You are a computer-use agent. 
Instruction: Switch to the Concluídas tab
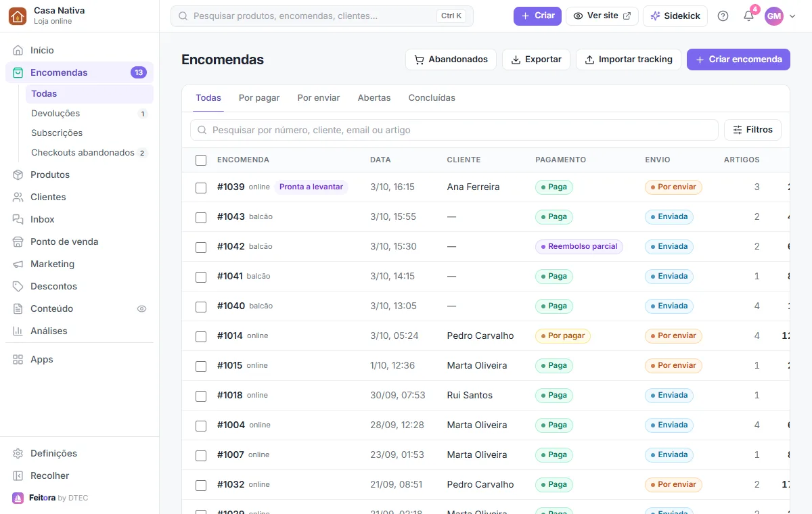point(432,98)
